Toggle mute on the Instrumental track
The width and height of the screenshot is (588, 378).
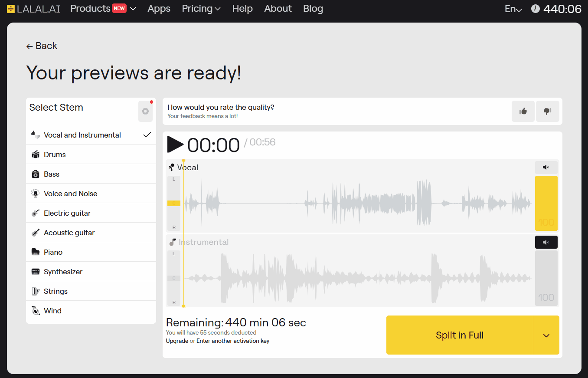pyautogui.click(x=546, y=242)
